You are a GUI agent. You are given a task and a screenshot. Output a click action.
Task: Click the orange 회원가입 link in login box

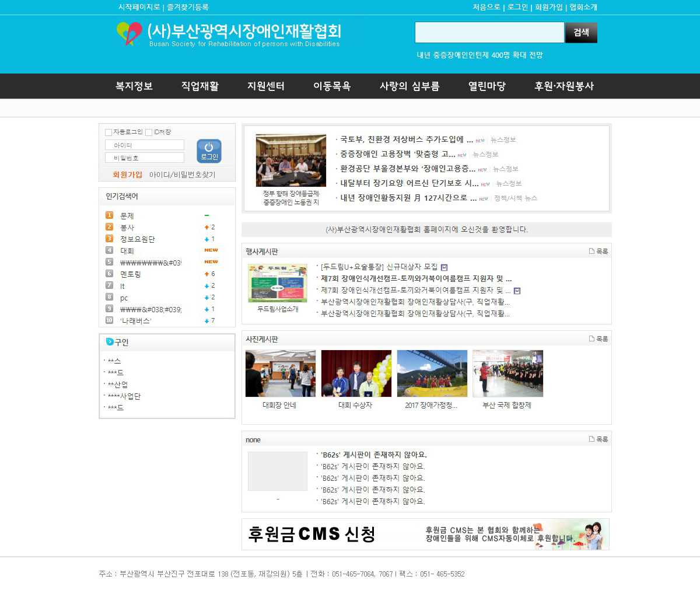(127, 174)
